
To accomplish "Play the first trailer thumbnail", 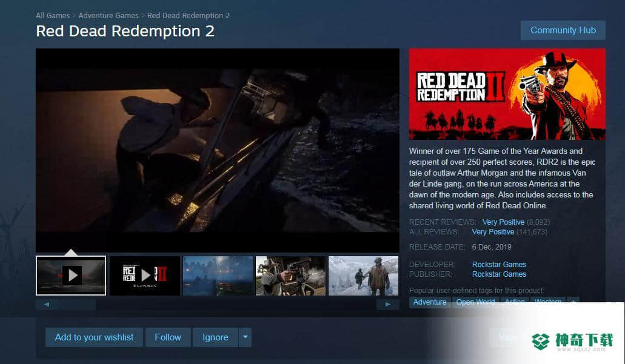I will (71, 276).
